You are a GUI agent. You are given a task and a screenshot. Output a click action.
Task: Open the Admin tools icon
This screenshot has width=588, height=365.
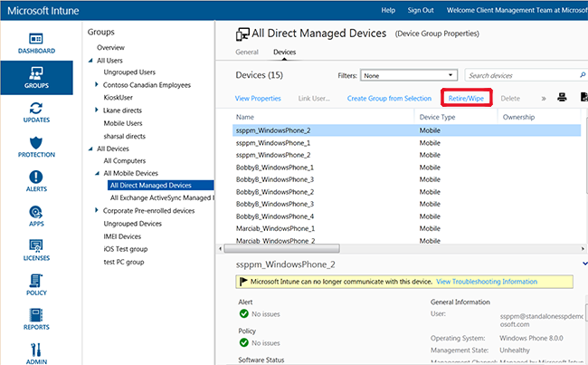[36, 350]
